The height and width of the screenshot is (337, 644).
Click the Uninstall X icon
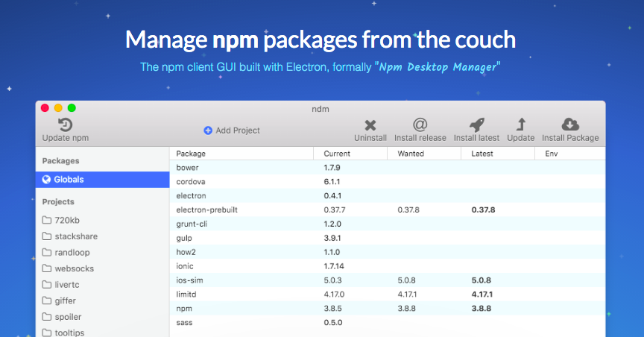tap(370, 125)
